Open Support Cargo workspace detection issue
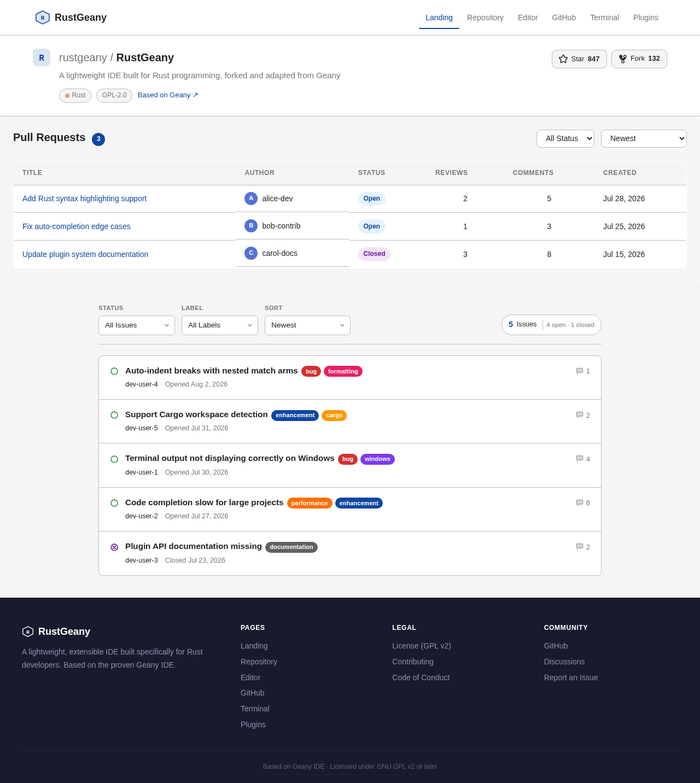 tap(196, 414)
